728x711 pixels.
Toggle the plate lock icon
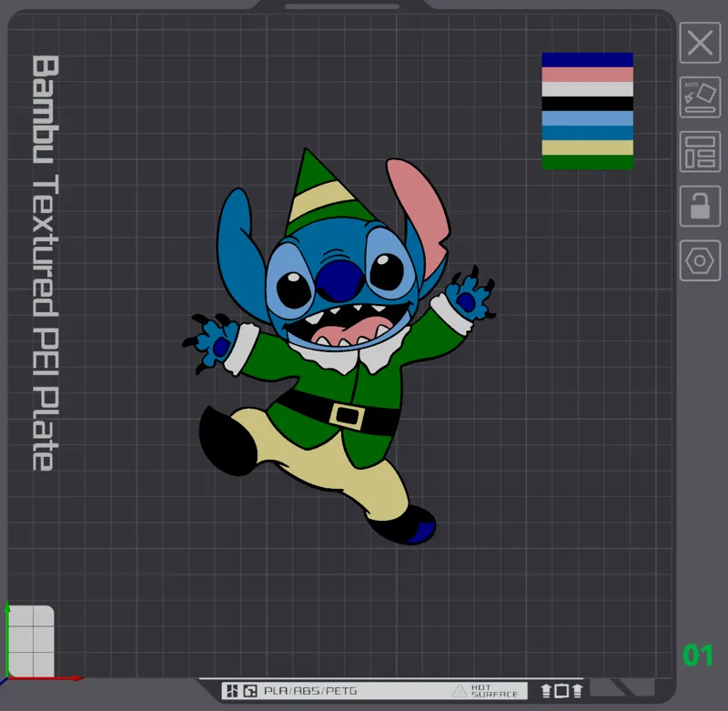(x=700, y=206)
